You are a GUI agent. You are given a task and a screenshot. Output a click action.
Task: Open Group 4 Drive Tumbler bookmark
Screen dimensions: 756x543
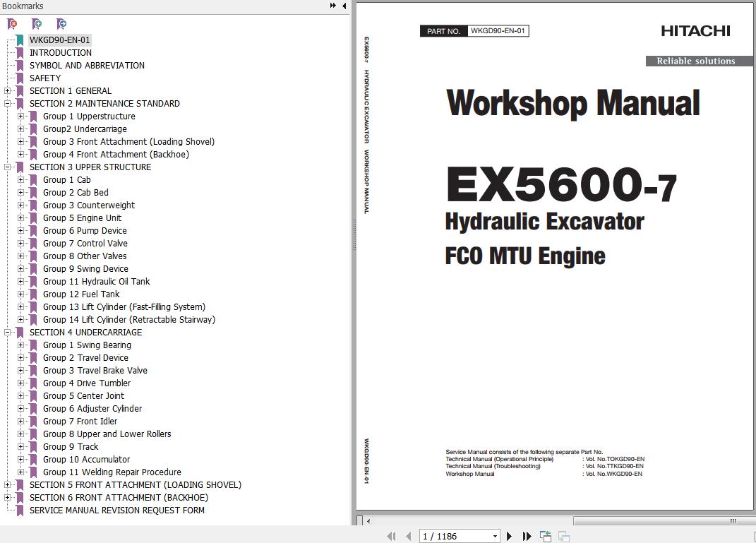(x=87, y=383)
